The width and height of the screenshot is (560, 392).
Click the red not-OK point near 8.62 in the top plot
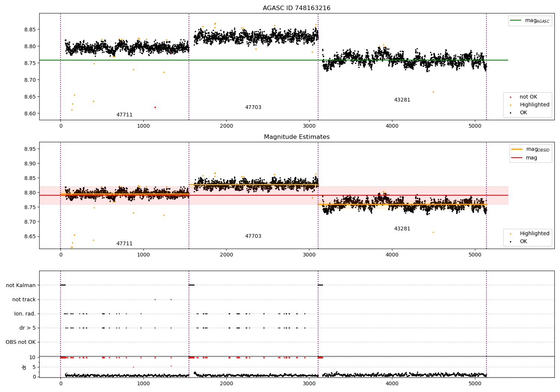[x=155, y=107]
